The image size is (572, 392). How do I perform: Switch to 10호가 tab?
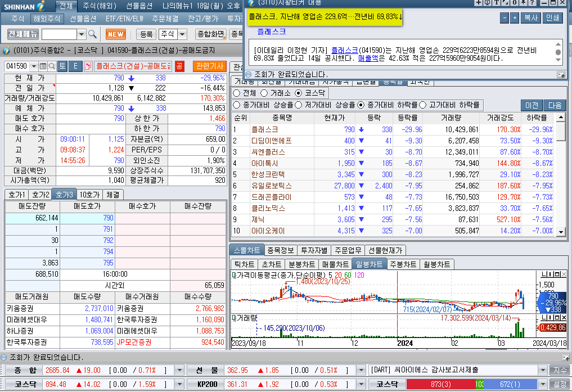[90, 195]
